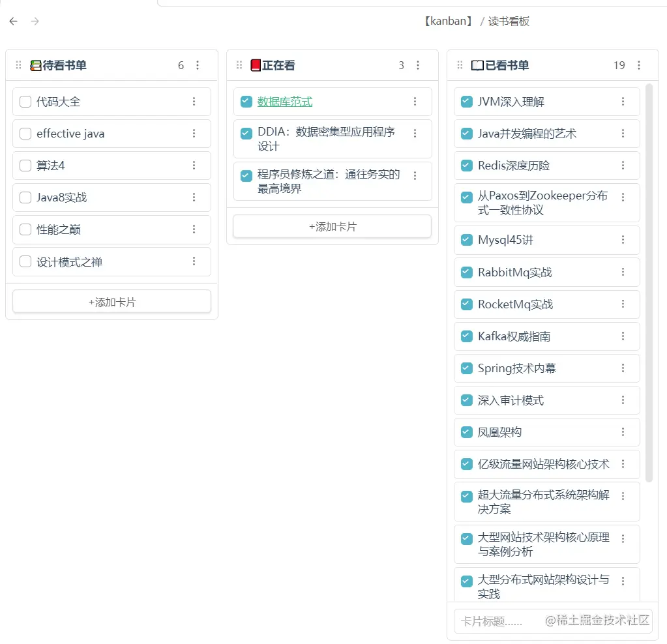Uncheck the 数据库范式 checkbox
The image size is (667, 644).
point(246,102)
